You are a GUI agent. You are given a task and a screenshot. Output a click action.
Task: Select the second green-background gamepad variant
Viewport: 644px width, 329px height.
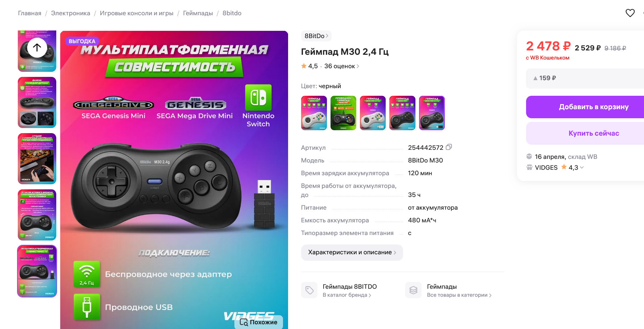point(343,113)
